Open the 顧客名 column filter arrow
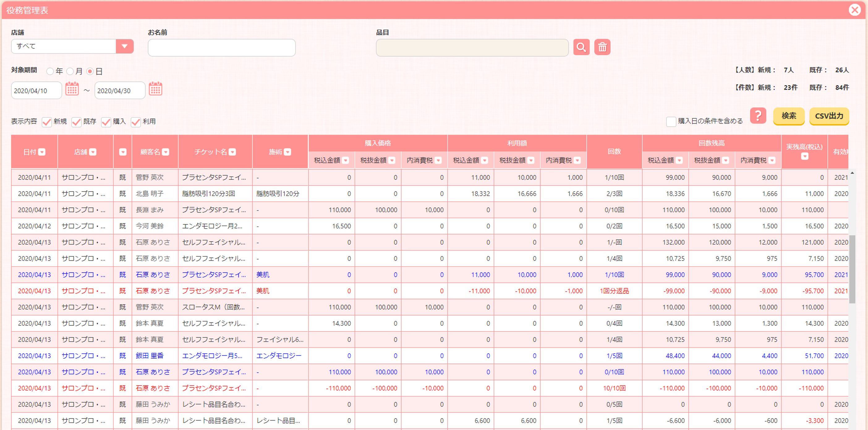 tap(165, 152)
